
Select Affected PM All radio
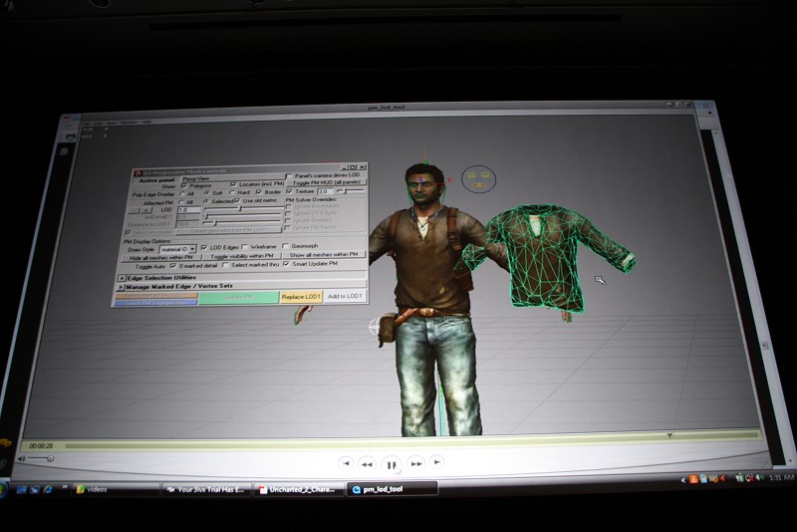[x=182, y=202]
